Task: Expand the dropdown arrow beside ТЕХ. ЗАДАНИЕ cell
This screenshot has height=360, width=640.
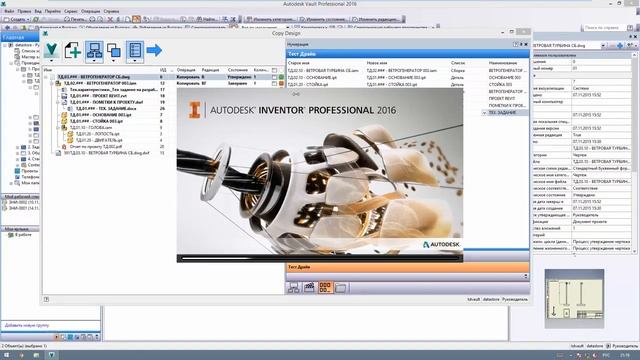Action: pos(484,112)
